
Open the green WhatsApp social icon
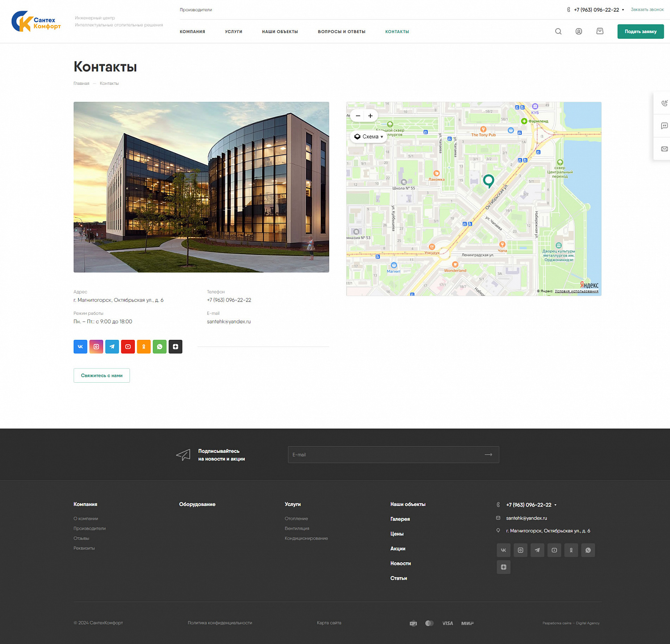pyautogui.click(x=159, y=347)
